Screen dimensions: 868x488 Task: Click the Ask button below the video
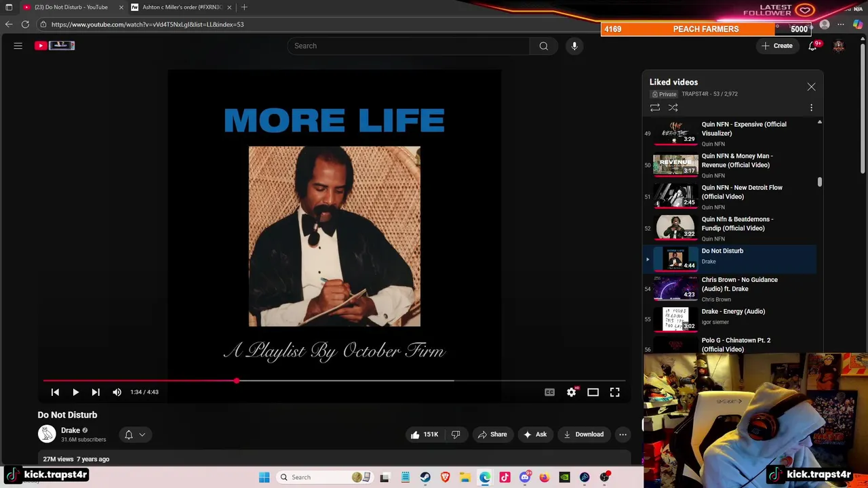coord(535,434)
